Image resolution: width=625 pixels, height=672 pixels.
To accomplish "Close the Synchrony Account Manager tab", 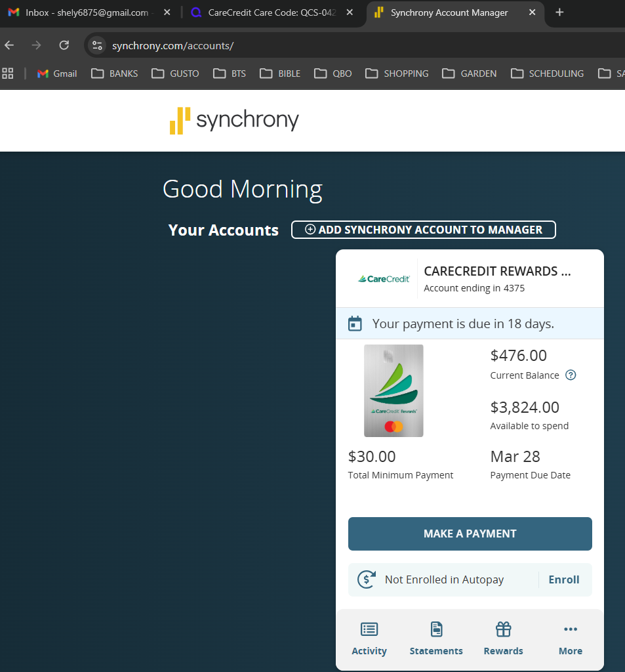I will pyautogui.click(x=532, y=12).
